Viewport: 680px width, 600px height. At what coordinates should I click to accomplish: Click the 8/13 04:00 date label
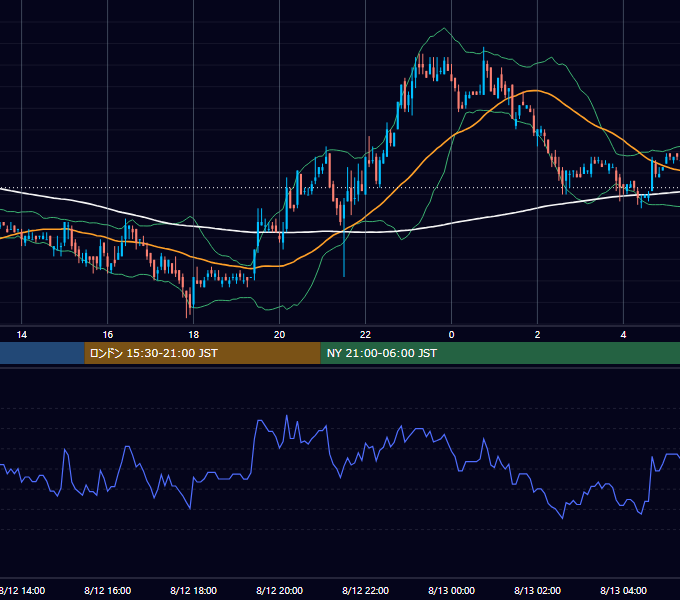point(623,590)
